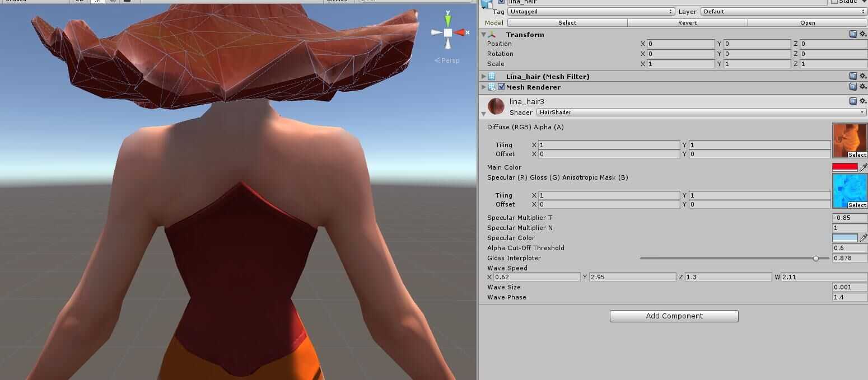Click the Model Revert button
868x380 pixels.
pos(687,22)
